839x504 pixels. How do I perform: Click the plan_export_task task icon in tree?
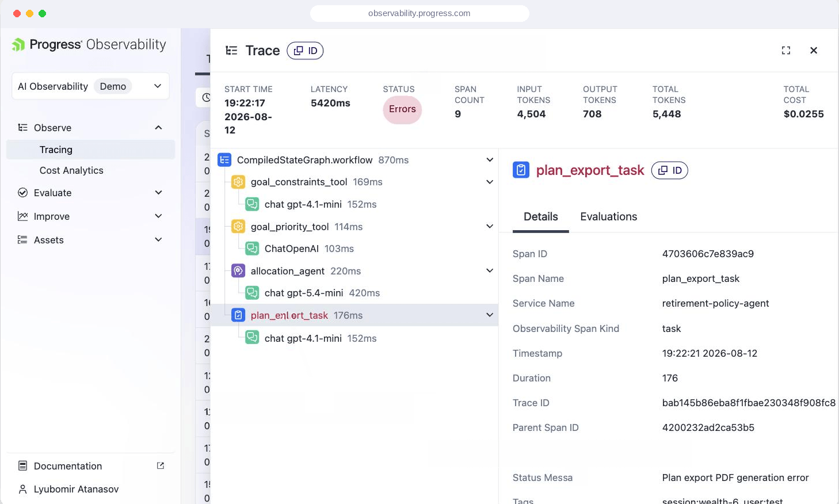238,315
